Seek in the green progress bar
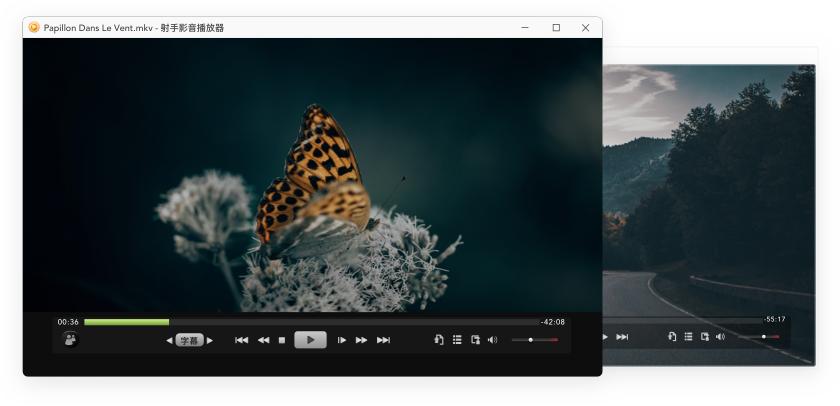840x406 pixels. 312,322
